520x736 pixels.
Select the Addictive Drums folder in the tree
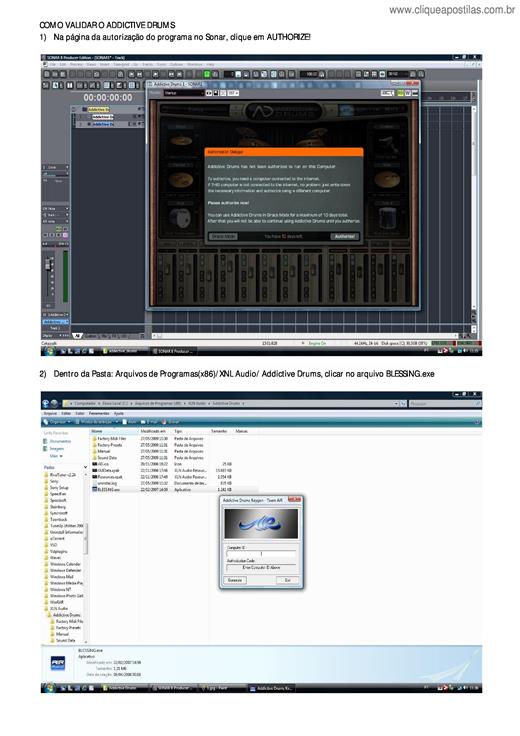tap(64, 615)
